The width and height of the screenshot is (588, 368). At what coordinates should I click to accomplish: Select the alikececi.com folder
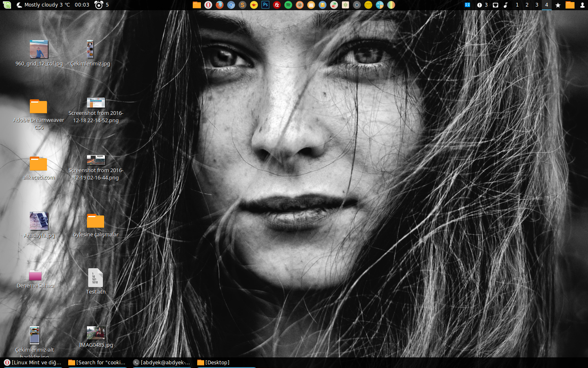click(38, 168)
